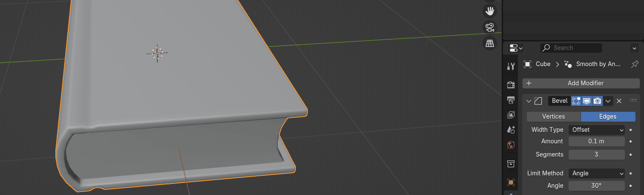Open the Limit Method dropdown
Screen dimensions: 644x195
(x=596, y=173)
